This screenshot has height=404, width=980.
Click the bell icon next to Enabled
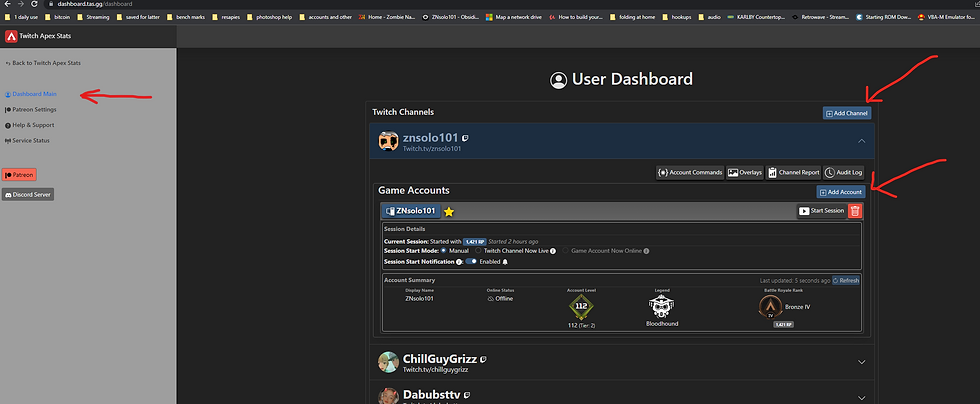505,262
